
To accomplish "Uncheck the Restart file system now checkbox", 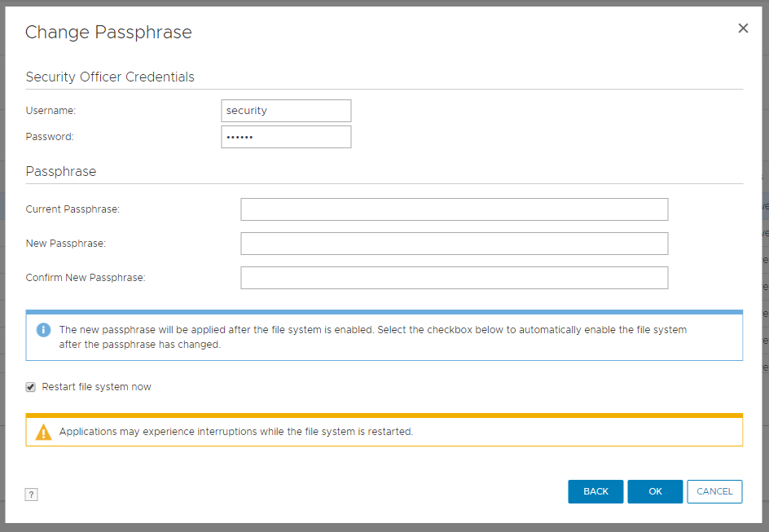I will pyautogui.click(x=31, y=387).
